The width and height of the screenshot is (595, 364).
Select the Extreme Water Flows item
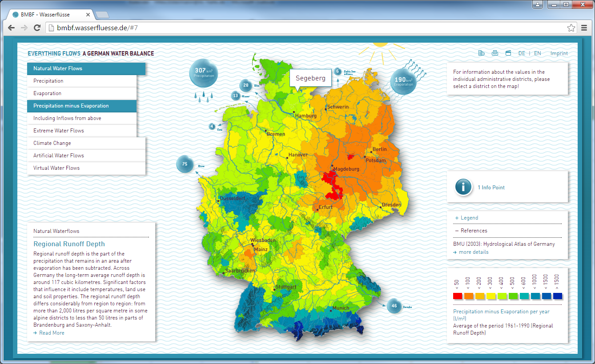pos(82,131)
